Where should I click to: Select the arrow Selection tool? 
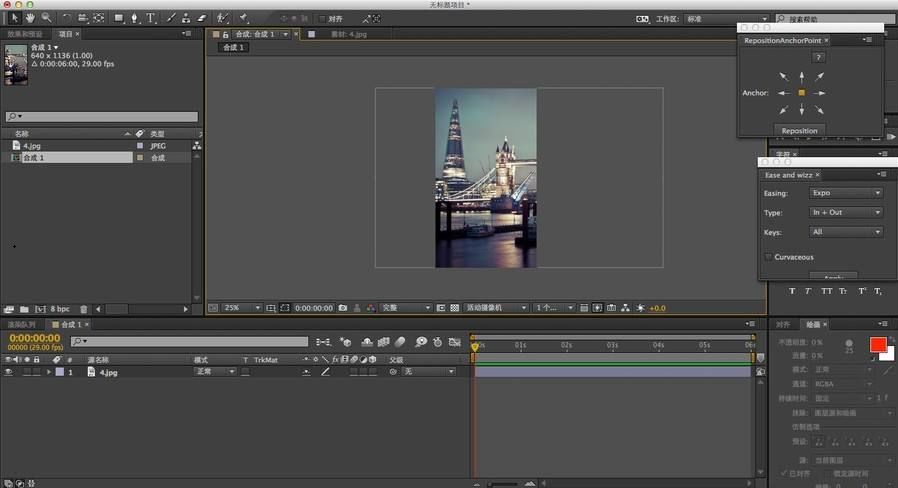(14, 18)
